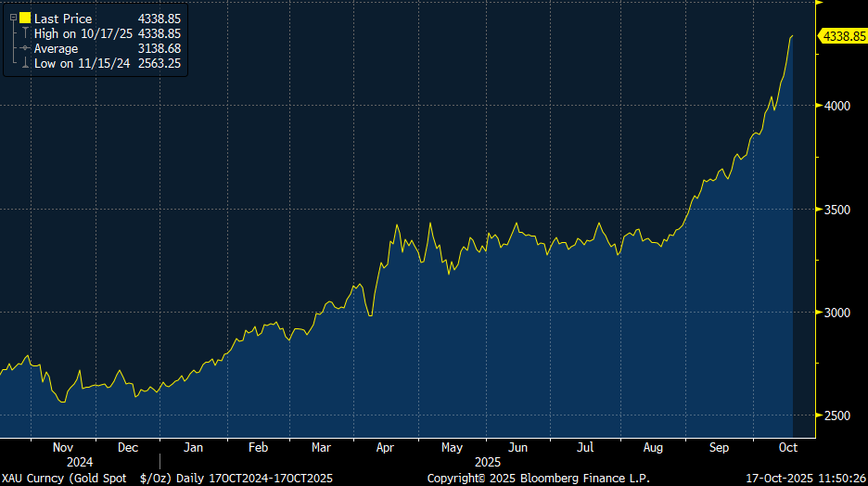Screen dimensions: 868x486
Task: Select the High on 10/17/25 legend entry
Action: pyautogui.click(x=83, y=33)
